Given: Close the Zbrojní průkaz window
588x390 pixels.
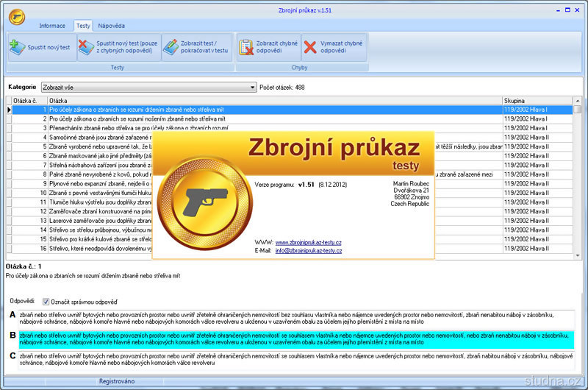Looking at the screenshot, I should (578, 10).
